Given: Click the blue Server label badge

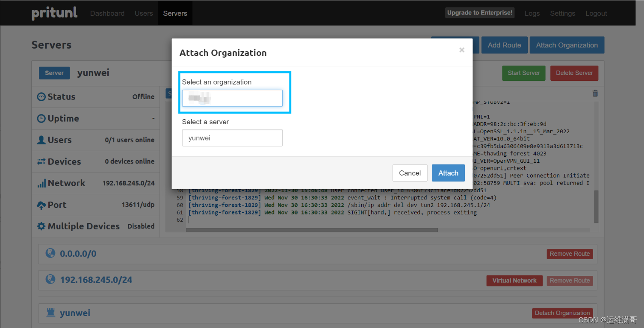Looking at the screenshot, I should coord(54,73).
